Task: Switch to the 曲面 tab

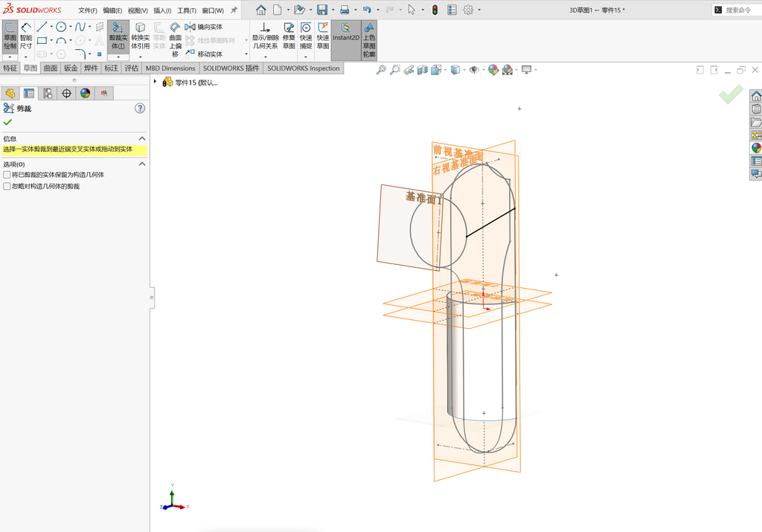Action: (x=51, y=68)
